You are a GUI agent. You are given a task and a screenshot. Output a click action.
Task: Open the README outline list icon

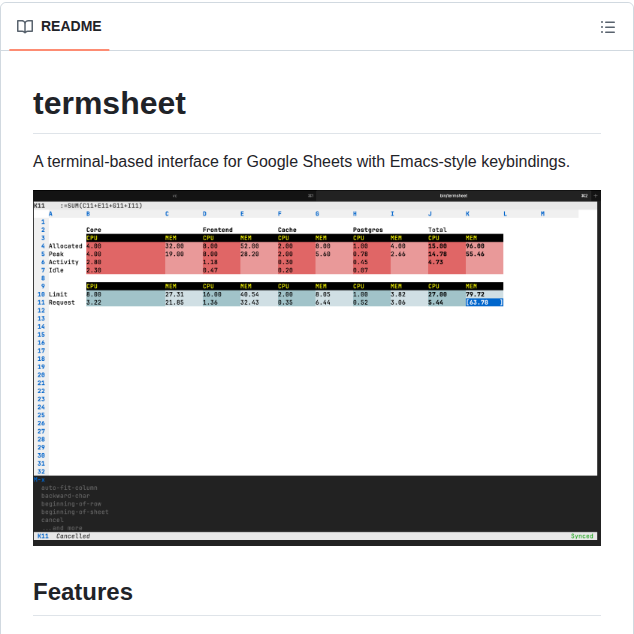coord(607,27)
